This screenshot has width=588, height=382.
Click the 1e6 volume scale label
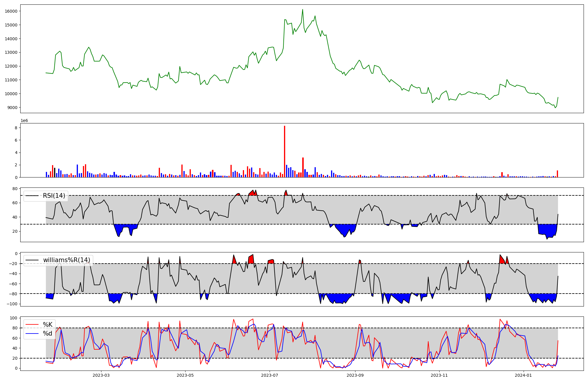(x=24, y=120)
